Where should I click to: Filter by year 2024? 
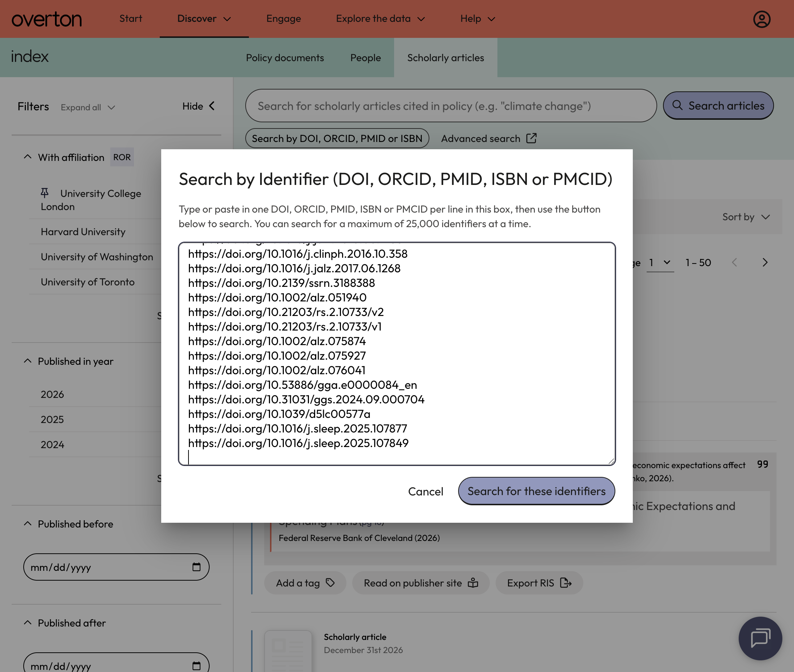coord(52,444)
